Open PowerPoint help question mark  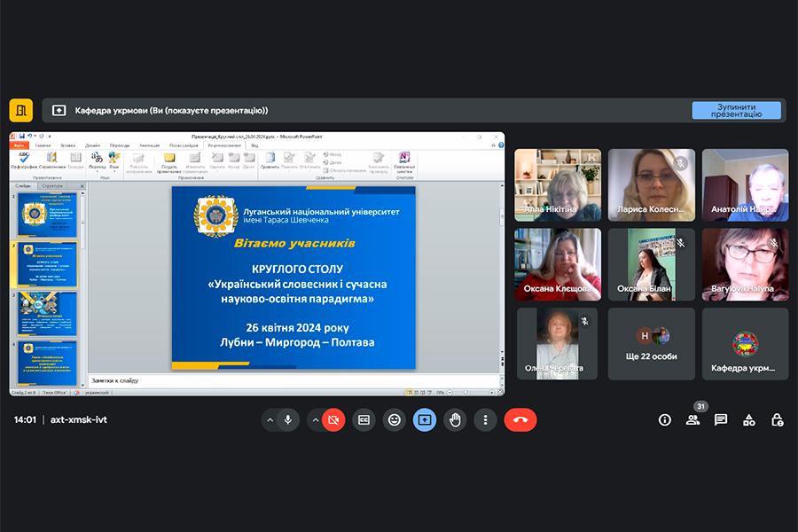pos(501,145)
